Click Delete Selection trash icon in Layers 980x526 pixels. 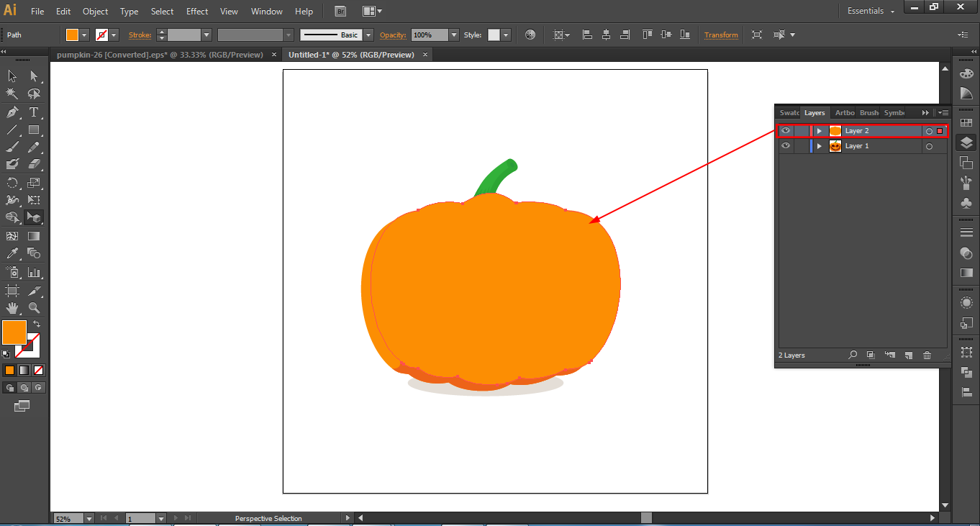(x=927, y=355)
